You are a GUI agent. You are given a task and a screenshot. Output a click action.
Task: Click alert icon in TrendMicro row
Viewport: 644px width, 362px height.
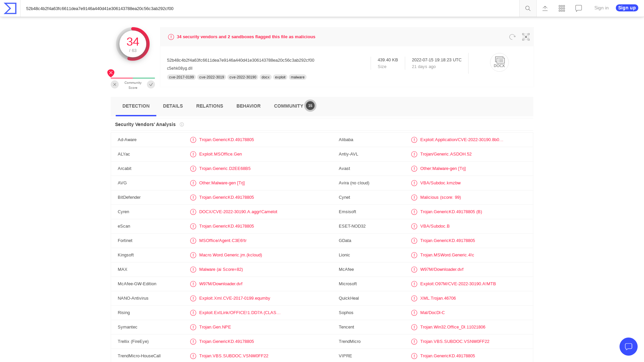click(x=414, y=342)
